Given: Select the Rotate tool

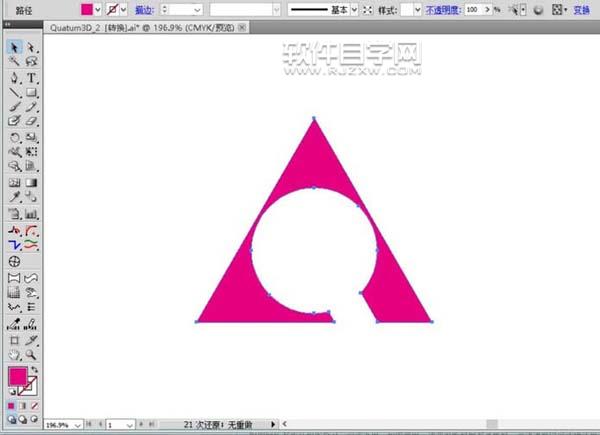Looking at the screenshot, I should click(x=14, y=138).
